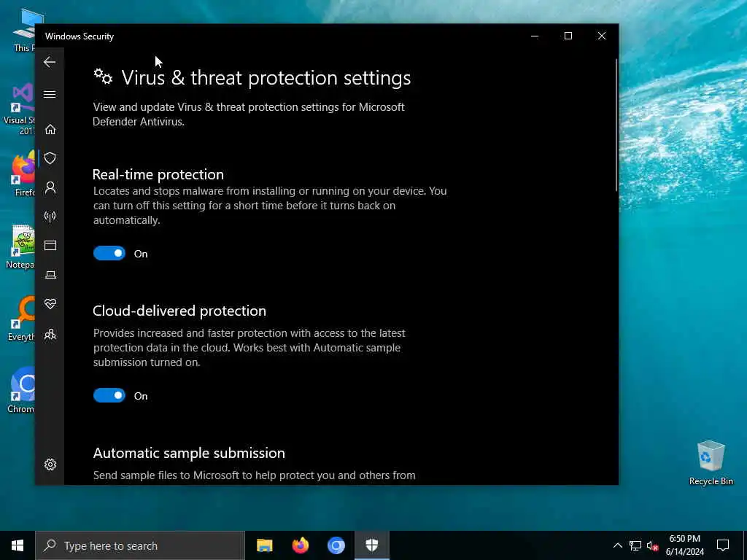
Task: Select the Firefox desktop shortcut
Action: (x=23, y=174)
